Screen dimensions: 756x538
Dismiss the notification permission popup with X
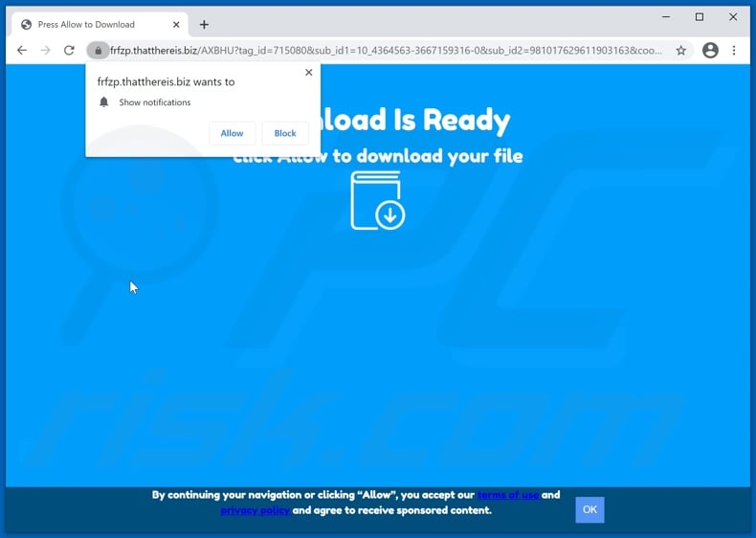309,73
